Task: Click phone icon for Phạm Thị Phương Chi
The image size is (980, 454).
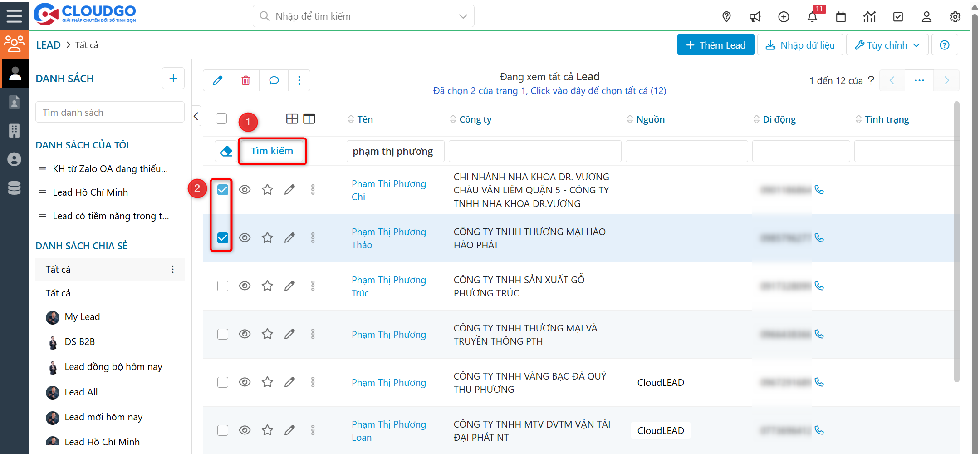Action: click(819, 189)
